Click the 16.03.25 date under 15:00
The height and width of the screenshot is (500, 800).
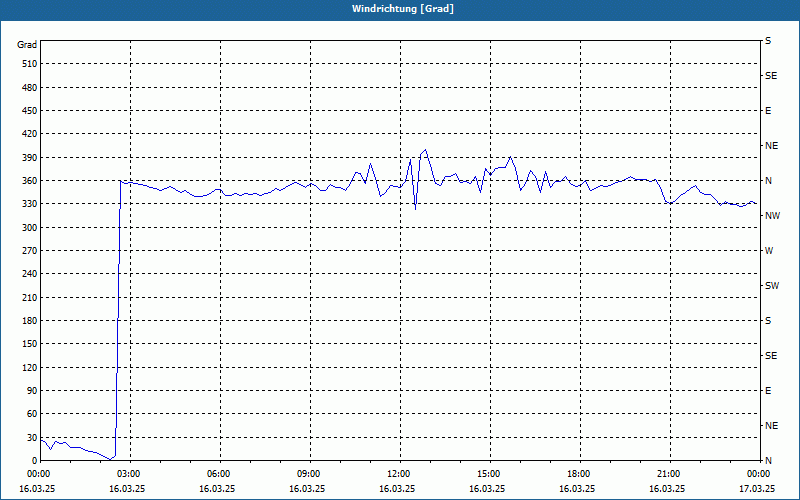[487, 489]
